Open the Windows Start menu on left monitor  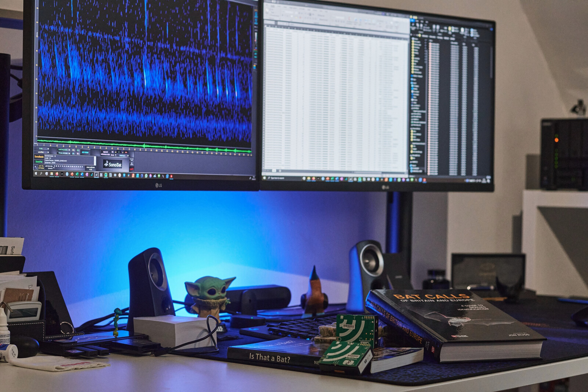click(36, 173)
